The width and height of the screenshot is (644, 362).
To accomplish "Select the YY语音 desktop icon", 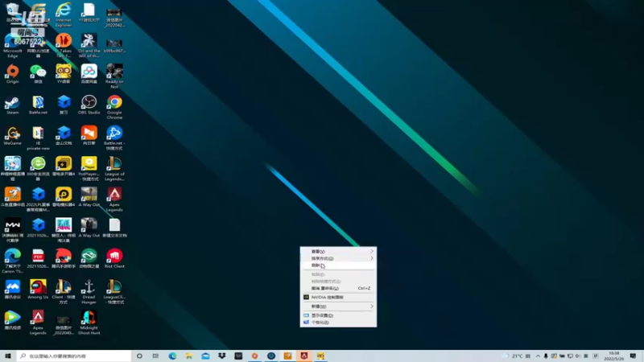I will coord(64,74).
